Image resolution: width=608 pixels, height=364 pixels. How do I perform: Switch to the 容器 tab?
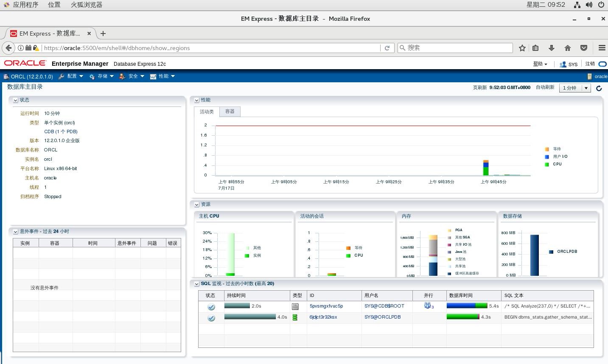[230, 111]
